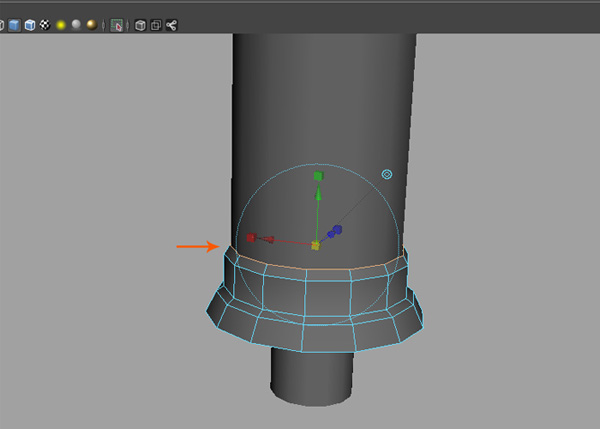600x429 pixels.
Task: Click the small double-circle manipulator ring handle
Action: (387, 174)
